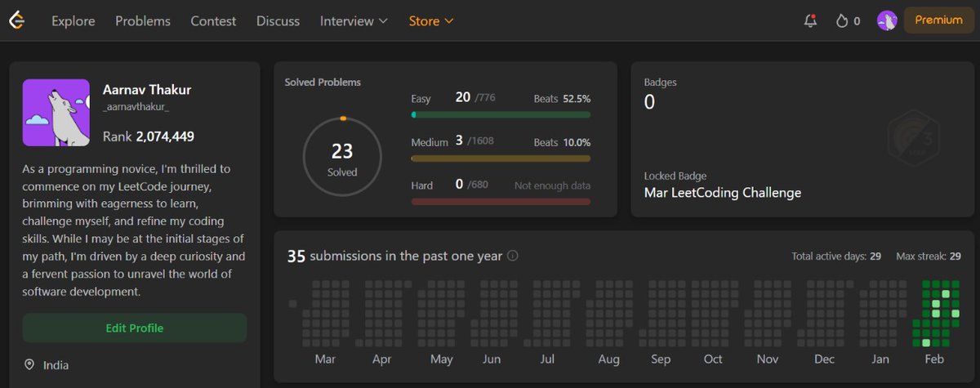Click the Total active days: 29 stat
Viewport: 980px width, 388px height.
pos(836,256)
